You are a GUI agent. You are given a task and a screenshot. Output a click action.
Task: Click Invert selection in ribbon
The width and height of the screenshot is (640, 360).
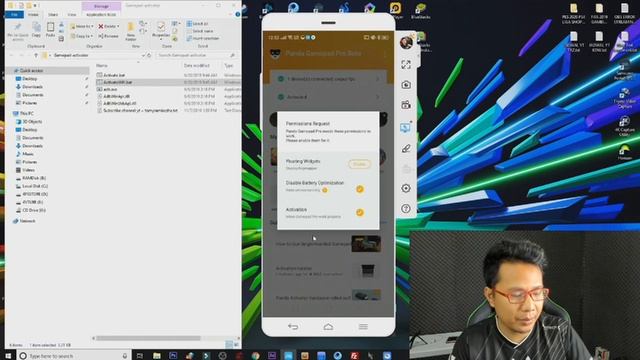click(x=202, y=38)
